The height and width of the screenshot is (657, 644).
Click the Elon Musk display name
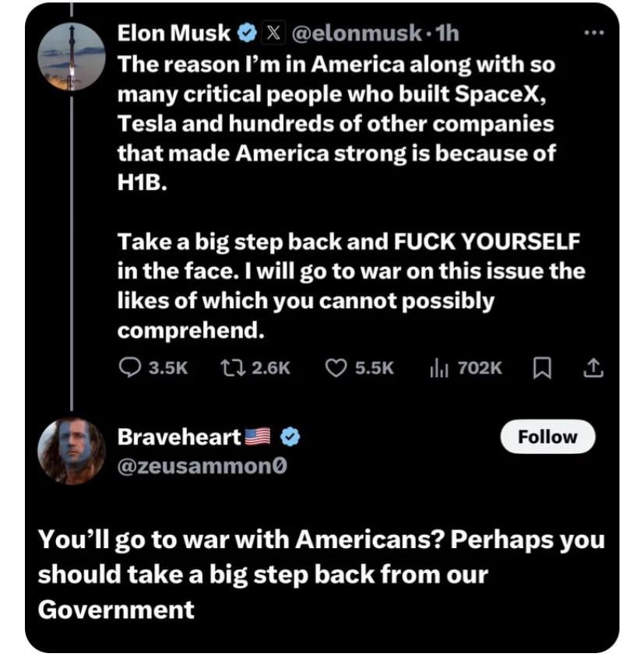(174, 33)
